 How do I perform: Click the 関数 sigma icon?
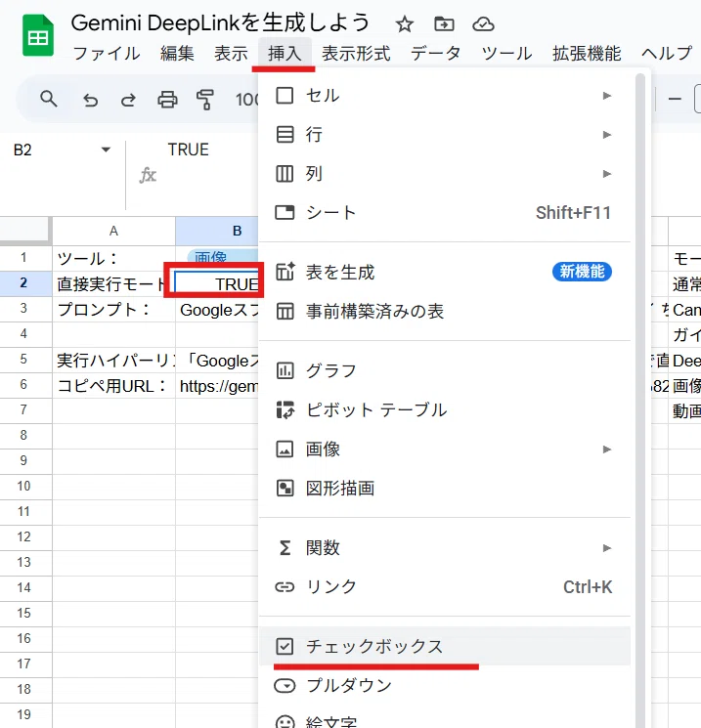click(x=285, y=548)
